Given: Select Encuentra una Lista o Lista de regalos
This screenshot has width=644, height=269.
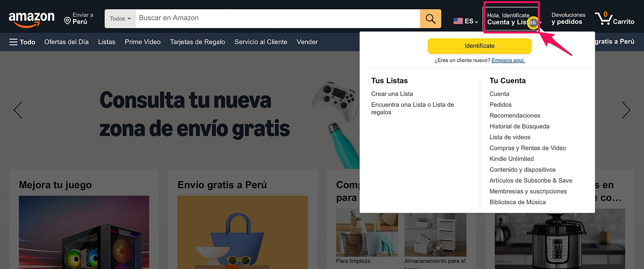Looking at the screenshot, I should tap(413, 108).
